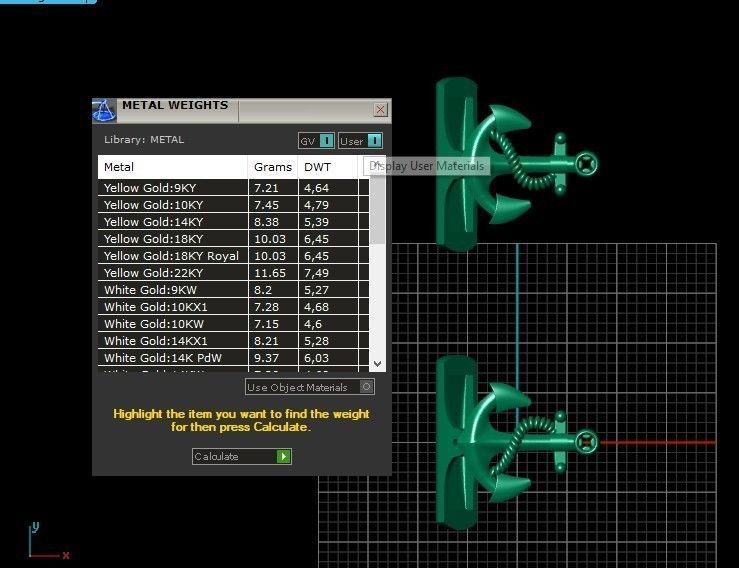Click the 6,03 DWT value
The image size is (739, 568).
pos(316,357)
